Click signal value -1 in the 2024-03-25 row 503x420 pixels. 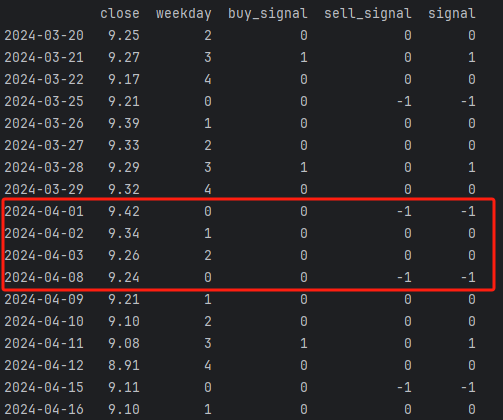coord(468,101)
